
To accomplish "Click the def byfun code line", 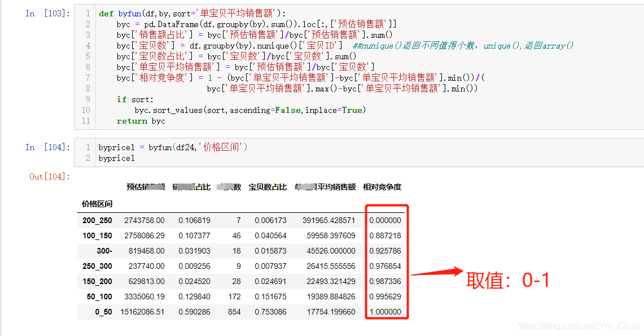I will (192, 14).
